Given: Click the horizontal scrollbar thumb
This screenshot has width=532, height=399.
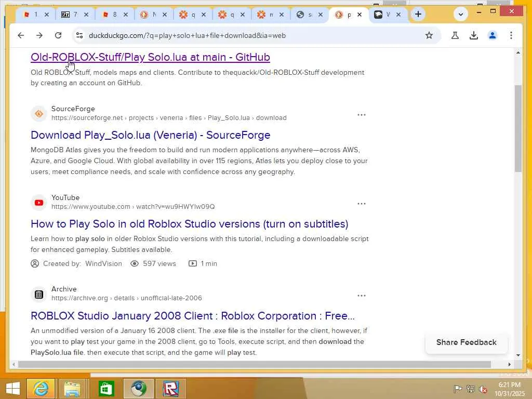Looking at the screenshot, I should pyautogui.click(x=255, y=364).
